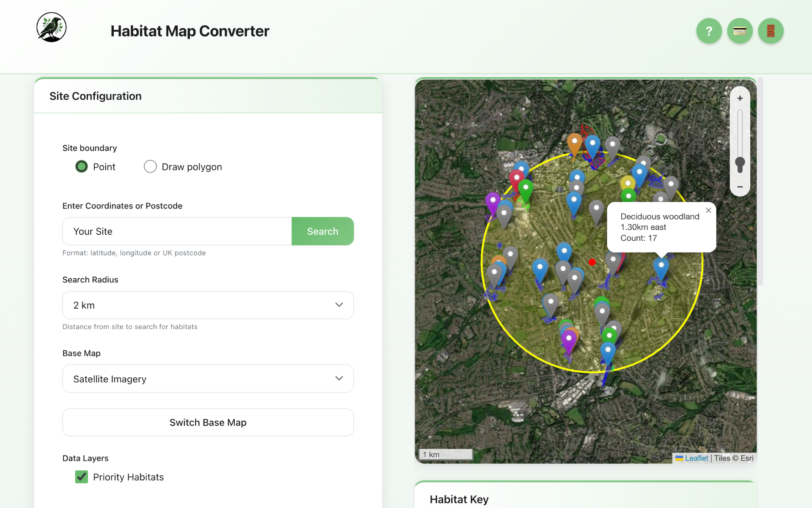Viewport: 812px width, 508px height.
Task: Click the 'Site Configuration' panel heading
Action: click(x=96, y=96)
